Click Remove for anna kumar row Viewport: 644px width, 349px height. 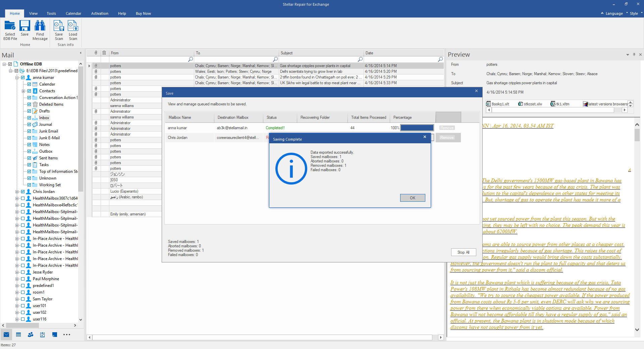click(x=447, y=128)
